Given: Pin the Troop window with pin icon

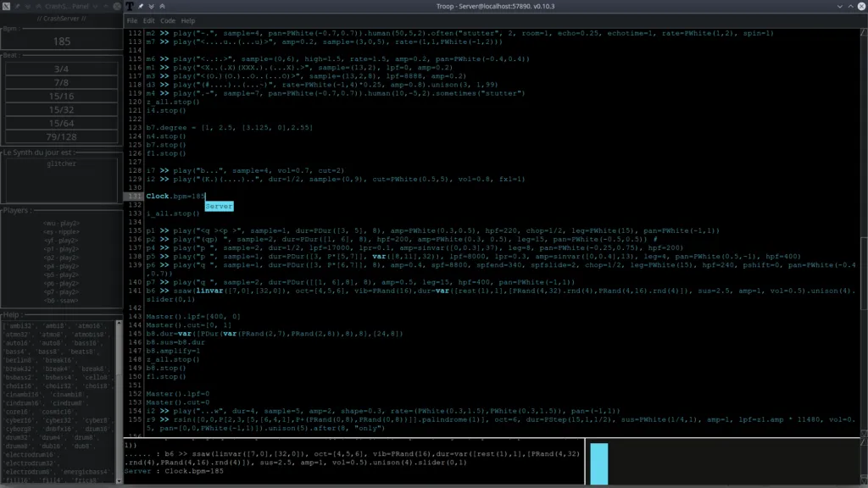Looking at the screenshot, I should click(141, 6).
